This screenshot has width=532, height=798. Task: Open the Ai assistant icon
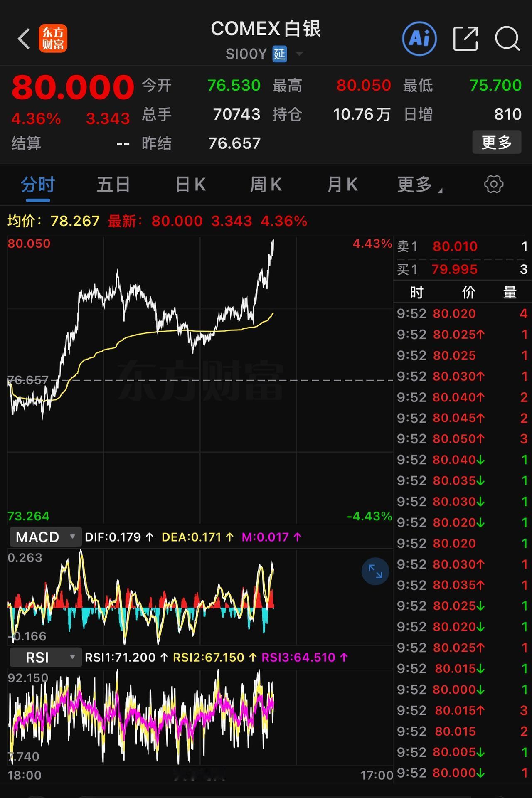419,39
